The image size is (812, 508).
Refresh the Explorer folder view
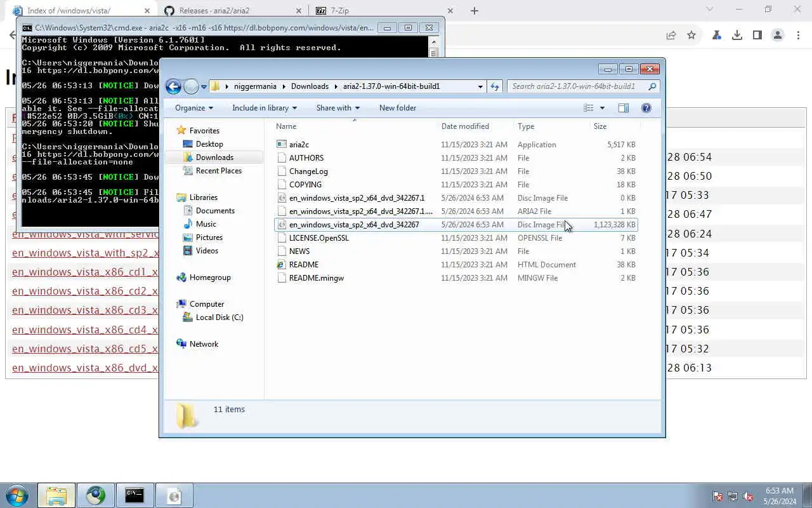coord(495,86)
